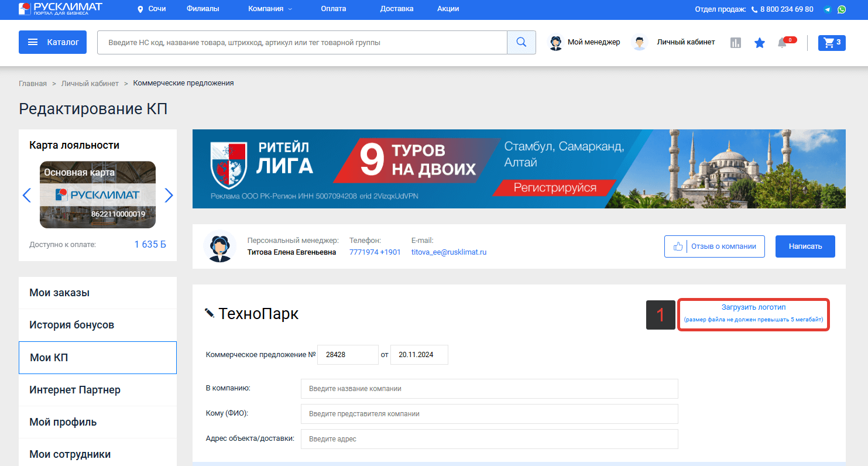Click the Основная карта loyalty card image
This screenshot has width=868, height=466.
[x=98, y=194]
